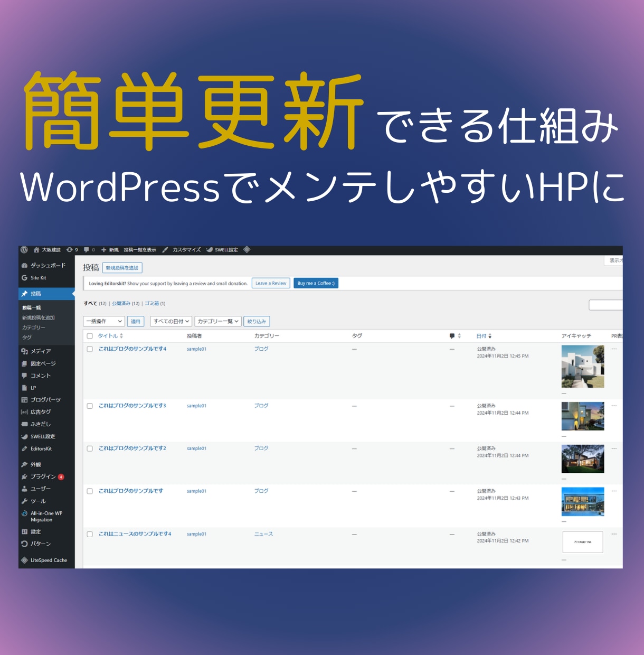644x655 pixels.
Task: Open the 大阪建設 site home link
Action: [47, 250]
